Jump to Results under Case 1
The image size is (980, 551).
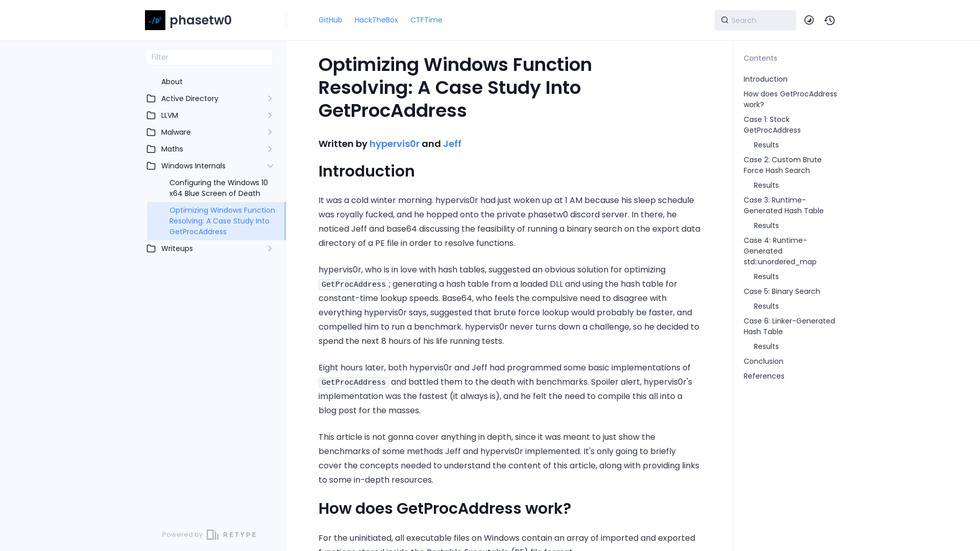pyautogui.click(x=766, y=145)
